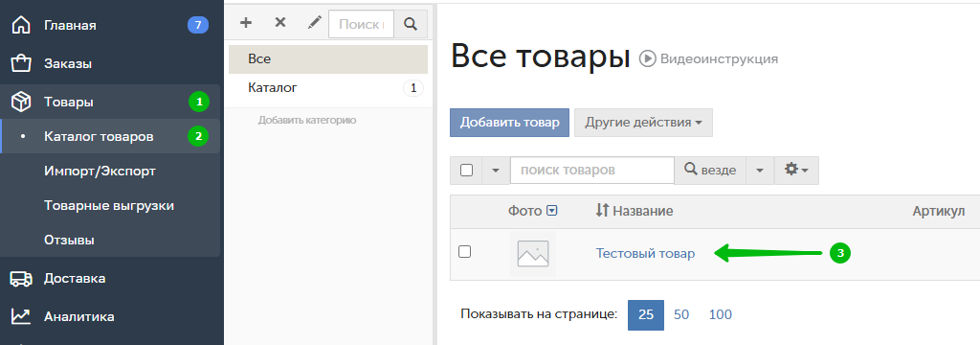Click the pencil icon to edit category
The height and width of the screenshot is (345, 980).
[x=314, y=23]
